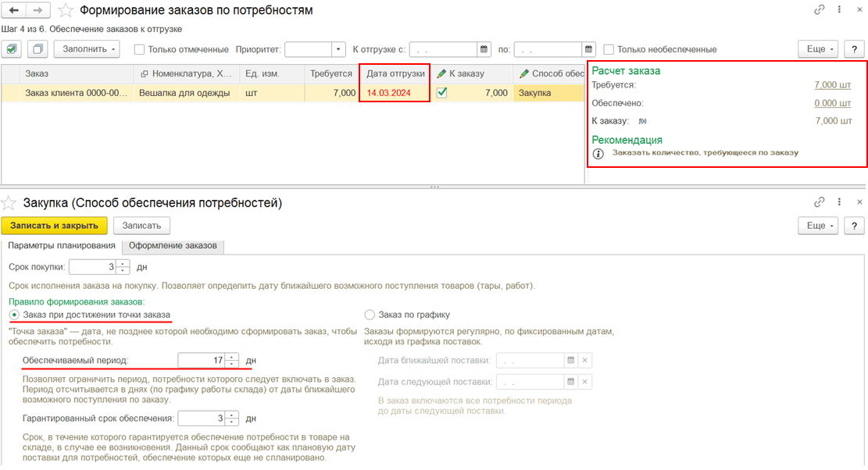Uncheck the 'К заказу' checkbox in order row
Viewport: 868px width, 470px height.
pos(441,92)
